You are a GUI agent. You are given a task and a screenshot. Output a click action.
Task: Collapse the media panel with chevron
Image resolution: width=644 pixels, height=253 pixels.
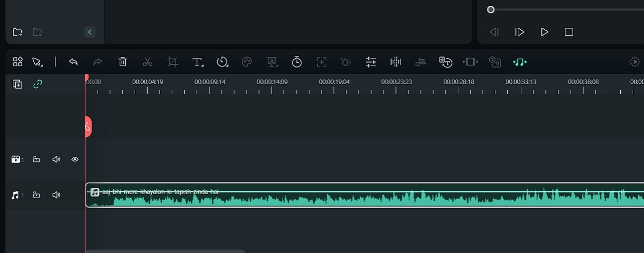[x=90, y=32]
